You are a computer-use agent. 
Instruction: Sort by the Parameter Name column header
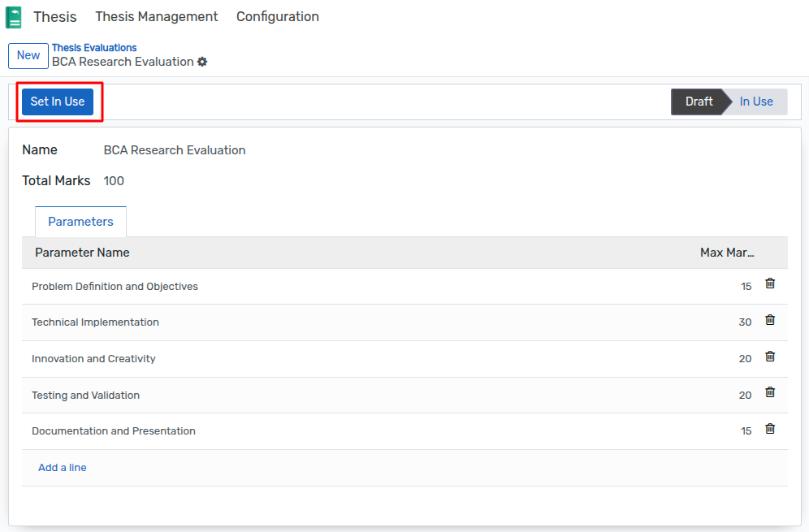tap(82, 253)
